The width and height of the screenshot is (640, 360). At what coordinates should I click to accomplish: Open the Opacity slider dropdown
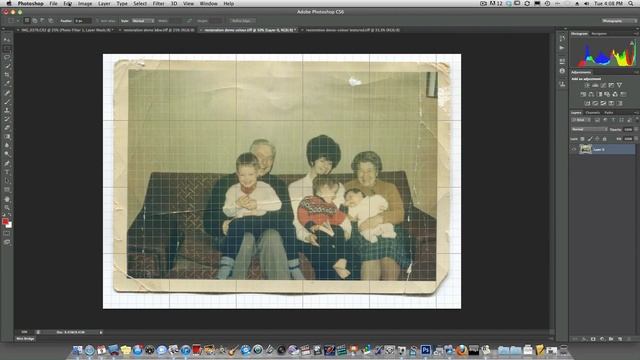click(636, 129)
